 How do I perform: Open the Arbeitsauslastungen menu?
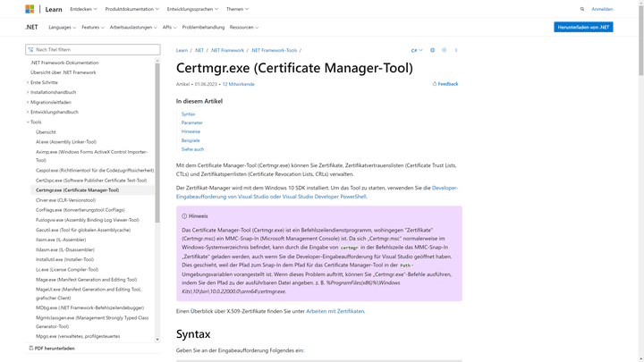[x=133, y=28]
